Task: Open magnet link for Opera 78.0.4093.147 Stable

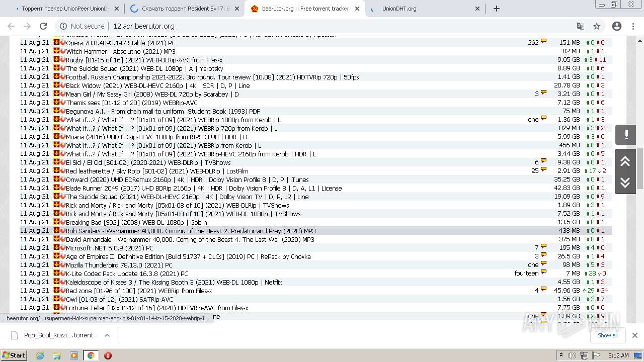Action: click(x=63, y=43)
